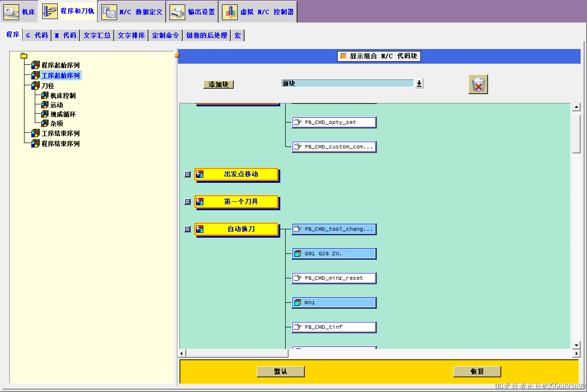
Task: Click the 默认 button
Action: (280, 371)
